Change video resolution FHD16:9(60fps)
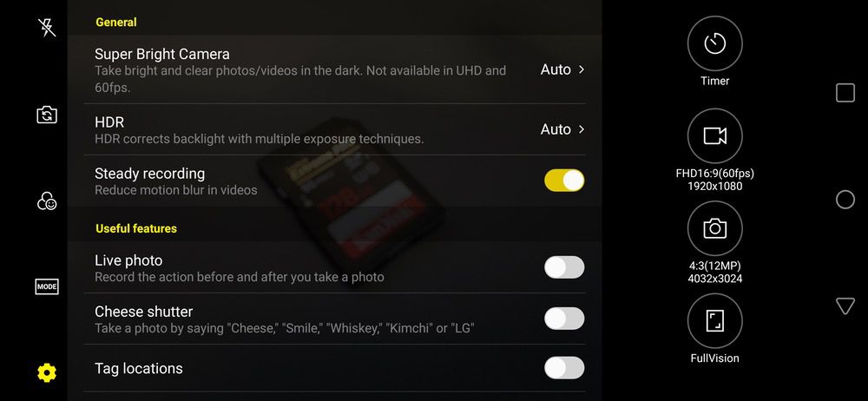Image resolution: width=868 pixels, height=401 pixels. (x=714, y=135)
